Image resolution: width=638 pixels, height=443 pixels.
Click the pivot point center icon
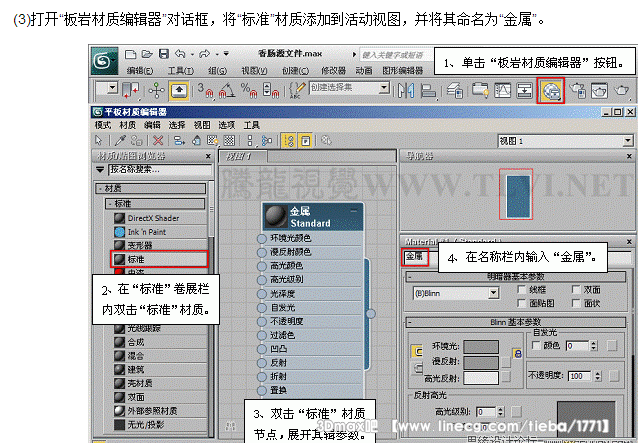click(156, 90)
